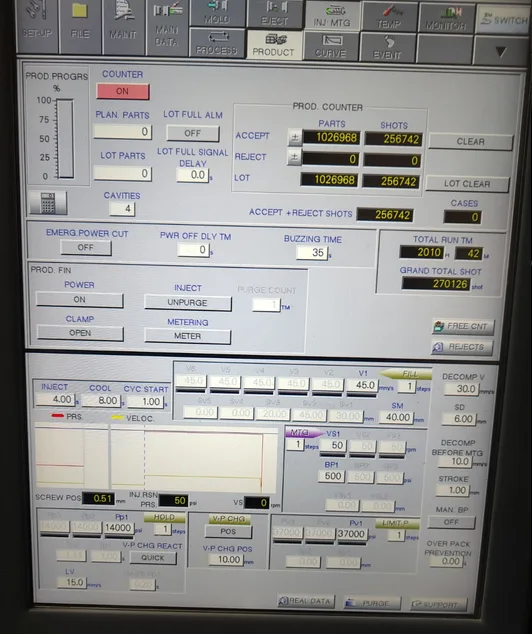This screenshot has width=532, height=634.
Task: Click the PROD. PROGRS percentage bar
Action: coord(65,139)
